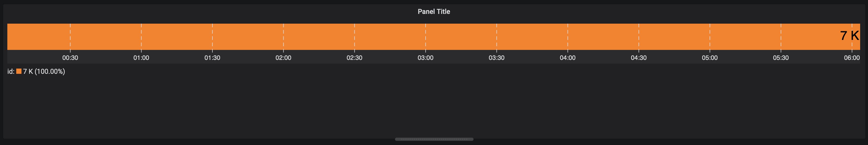Click the orange legend color swatch
The image size is (868, 145).
pos(19,71)
